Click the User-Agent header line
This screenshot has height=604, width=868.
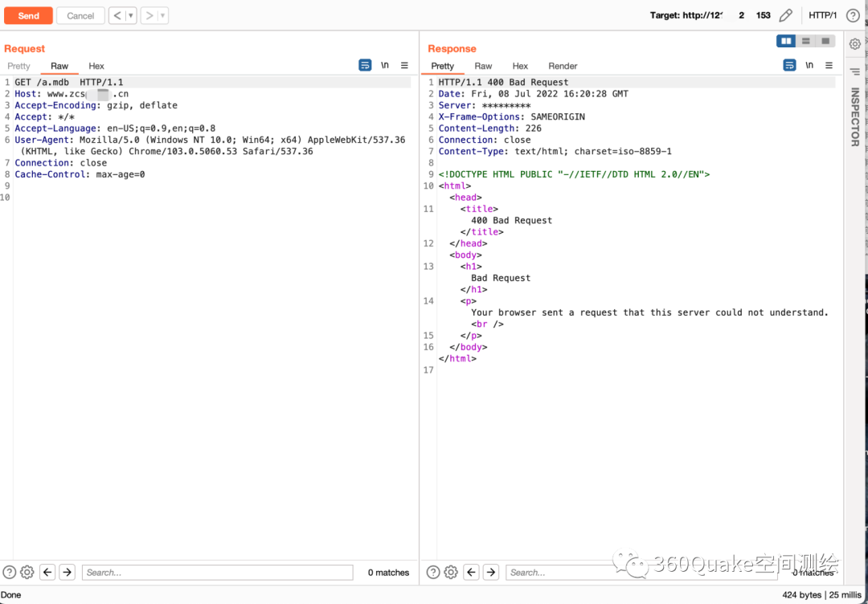click(210, 145)
